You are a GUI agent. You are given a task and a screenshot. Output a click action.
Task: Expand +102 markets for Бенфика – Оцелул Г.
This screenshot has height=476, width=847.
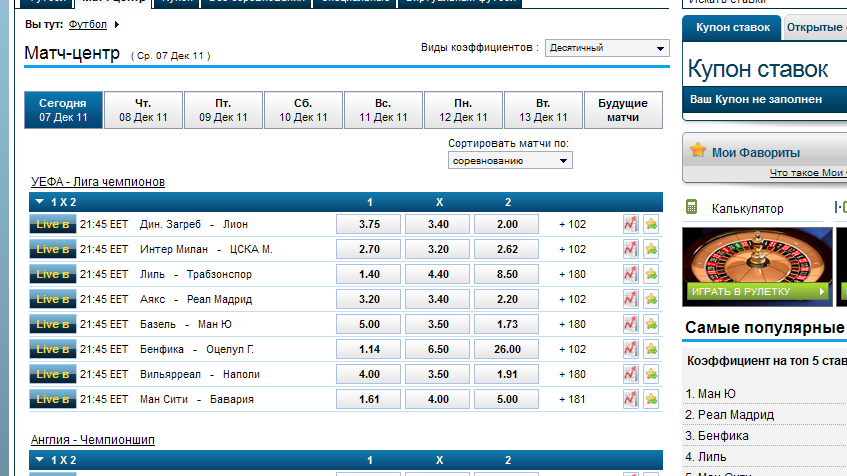coord(573,349)
